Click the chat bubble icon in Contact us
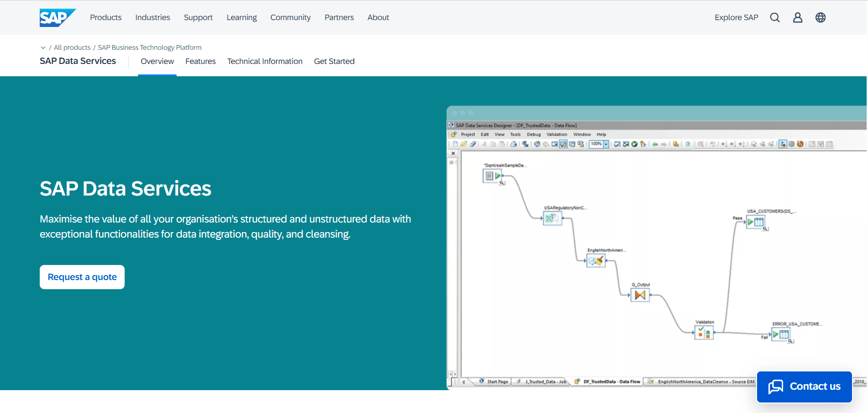This screenshot has height=413, width=868. [x=776, y=387]
